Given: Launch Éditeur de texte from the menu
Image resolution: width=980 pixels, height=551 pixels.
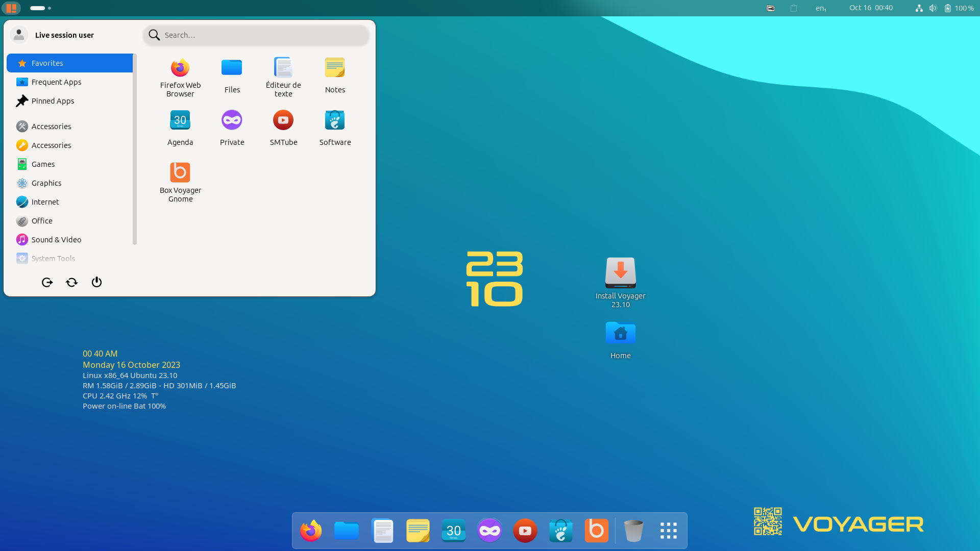Looking at the screenshot, I should (283, 77).
